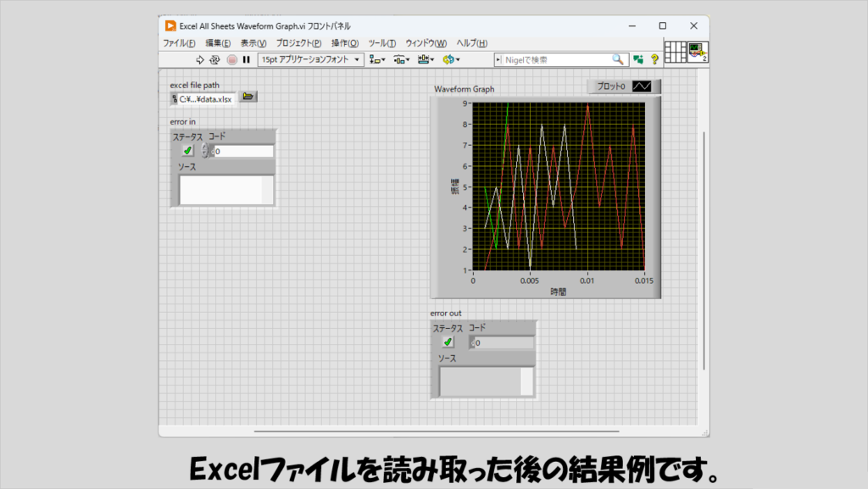Click the LabVIEW logo in title bar
The height and width of the screenshot is (489, 868).
[x=170, y=26]
